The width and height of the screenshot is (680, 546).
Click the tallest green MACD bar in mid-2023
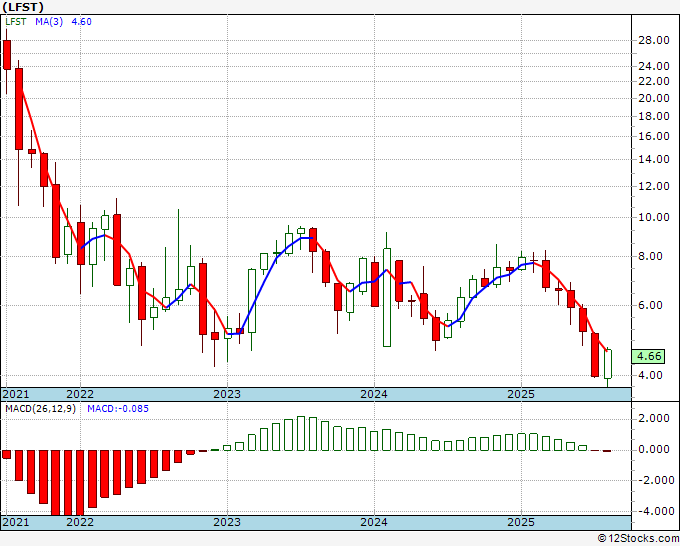click(301, 433)
